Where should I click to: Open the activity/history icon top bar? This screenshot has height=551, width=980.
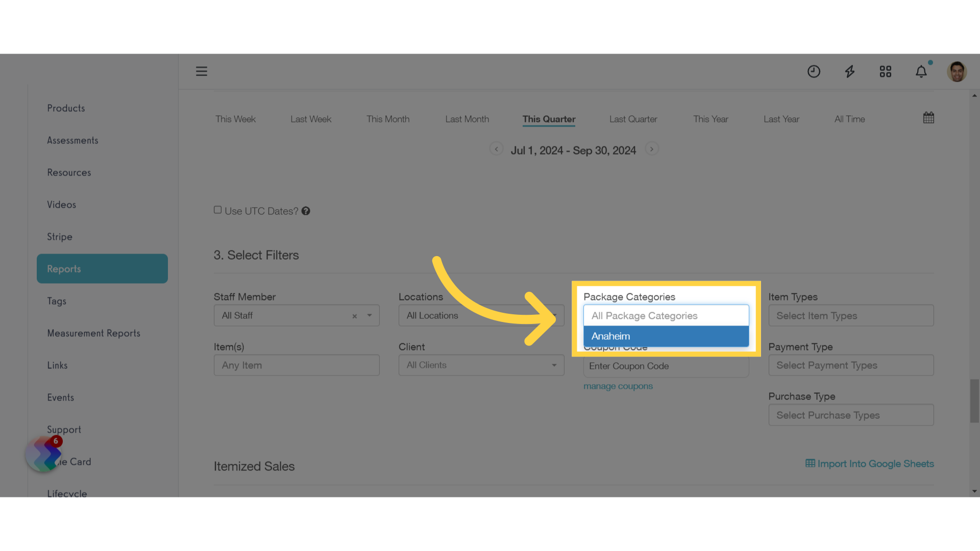pyautogui.click(x=814, y=71)
